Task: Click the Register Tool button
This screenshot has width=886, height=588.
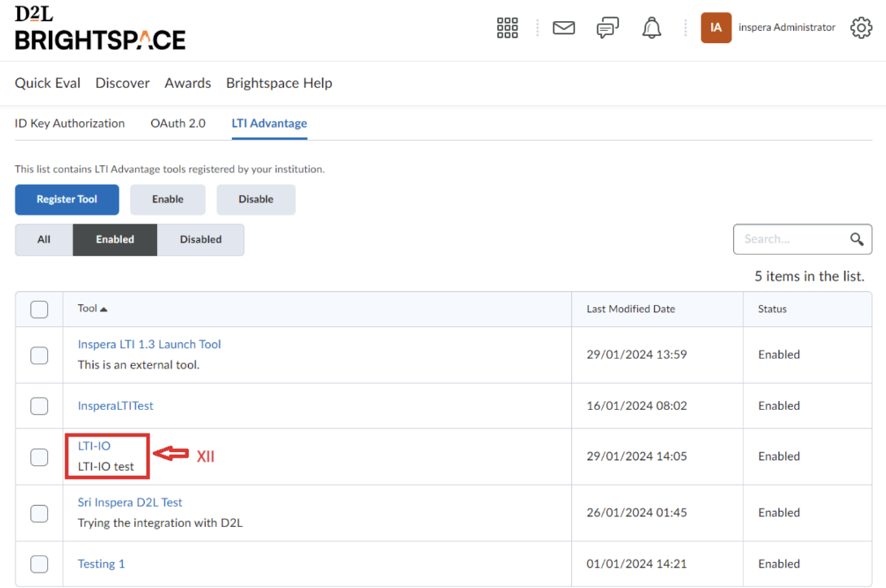Action: 67,199
